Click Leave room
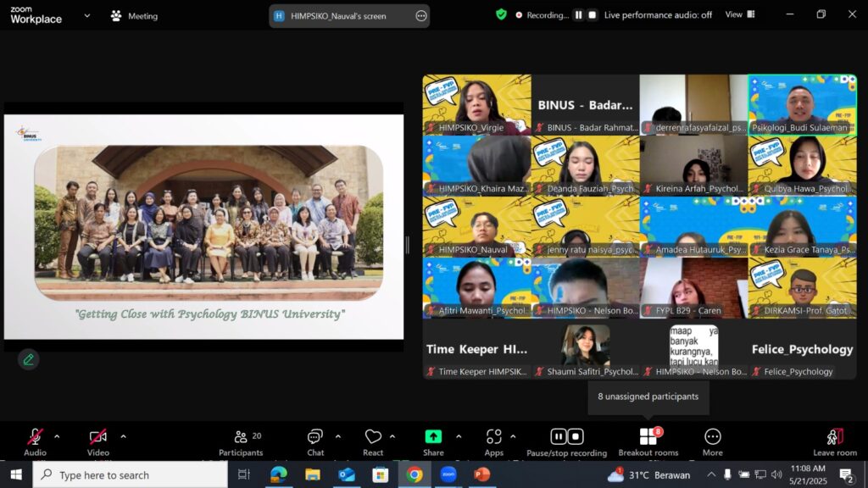 click(x=835, y=442)
